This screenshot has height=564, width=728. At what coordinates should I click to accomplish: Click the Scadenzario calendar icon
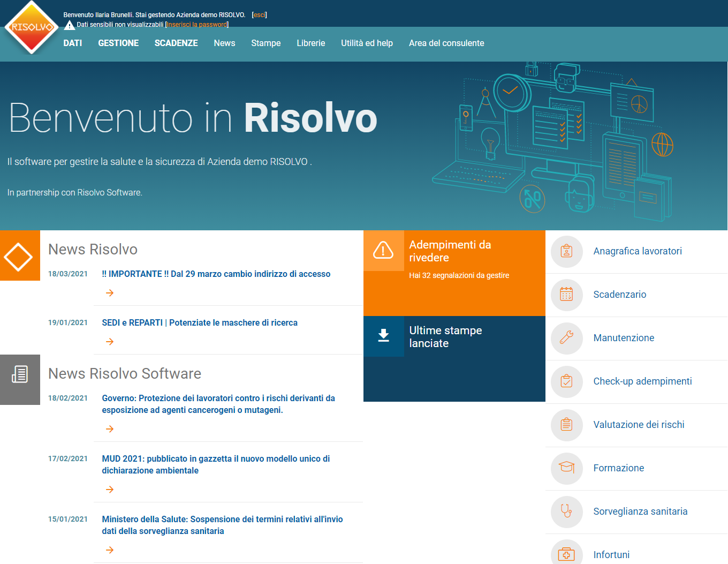[566, 295]
